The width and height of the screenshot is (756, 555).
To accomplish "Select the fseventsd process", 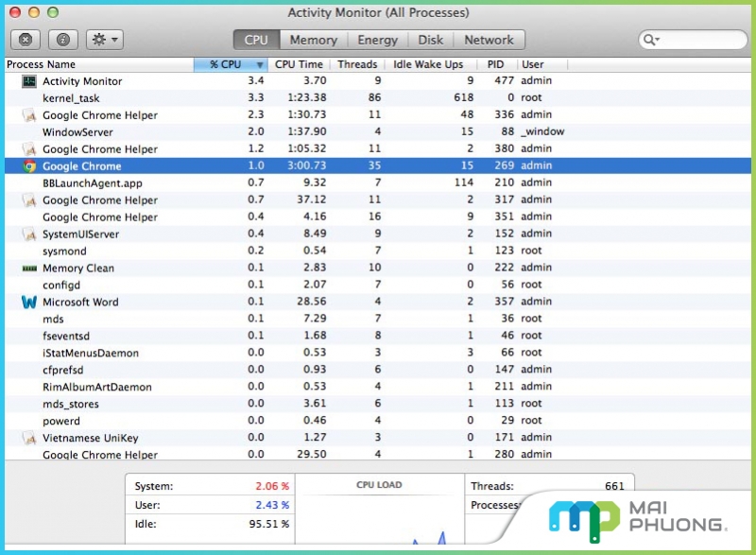I will pos(378,336).
